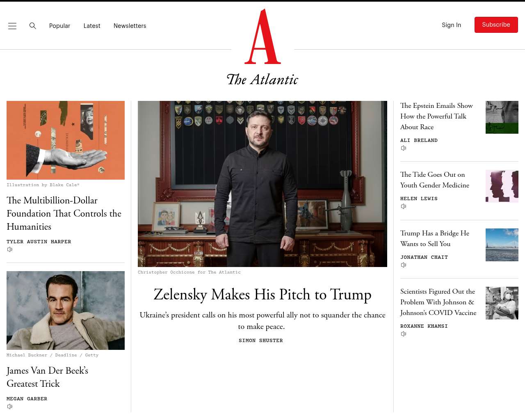This screenshot has width=525, height=420.
Task: Open author Simon Shuster's byline
Action: (261, 340)
